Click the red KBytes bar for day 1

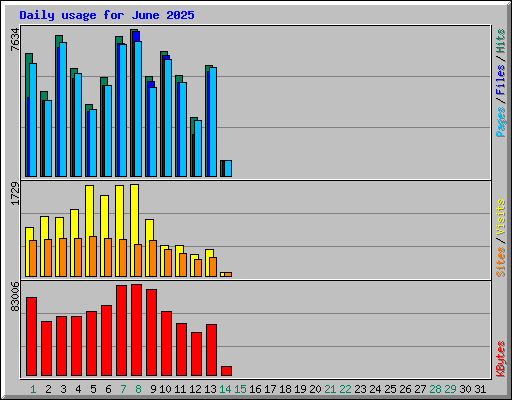coord(31,336)
